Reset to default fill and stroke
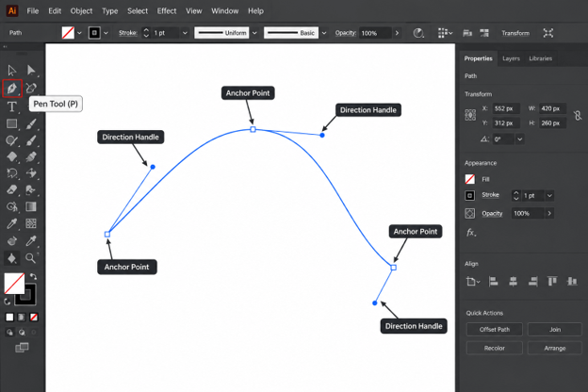Viewport: 588px width, 392px height. (x=8, y=302)
